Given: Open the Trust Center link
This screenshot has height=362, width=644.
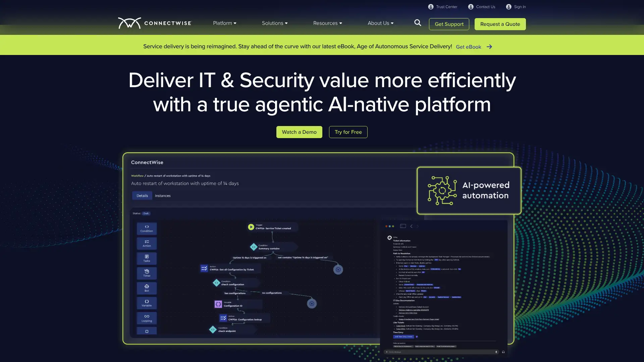Looking at the screenshot, I should click(x=446, y=7).
